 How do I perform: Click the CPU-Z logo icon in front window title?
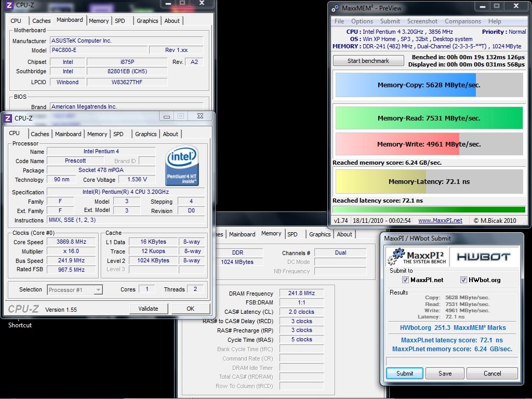[x=7, y=118]
